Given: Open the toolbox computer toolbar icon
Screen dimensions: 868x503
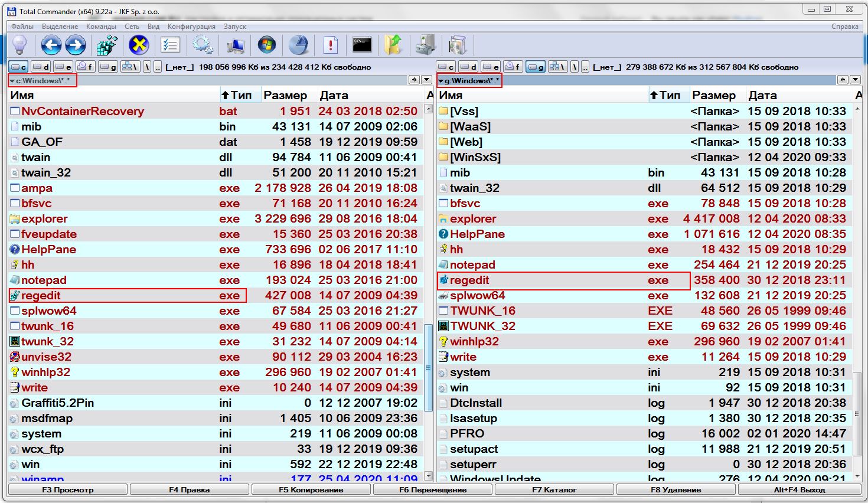Looking at the screenshot, I should [425, 45].
